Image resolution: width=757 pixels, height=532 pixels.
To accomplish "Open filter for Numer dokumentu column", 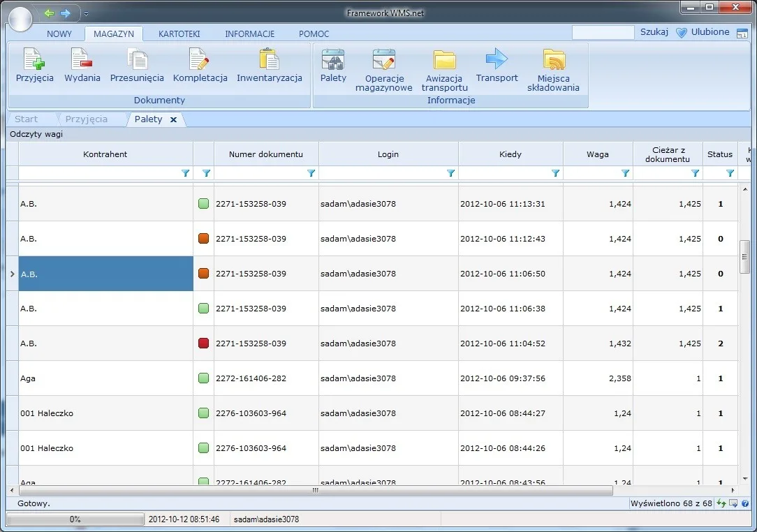I will tap(311, 173).
